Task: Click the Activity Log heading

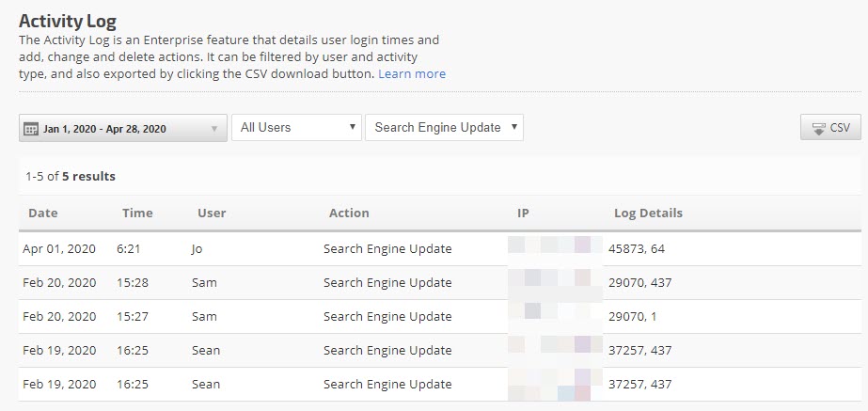Action: (74, 21)
